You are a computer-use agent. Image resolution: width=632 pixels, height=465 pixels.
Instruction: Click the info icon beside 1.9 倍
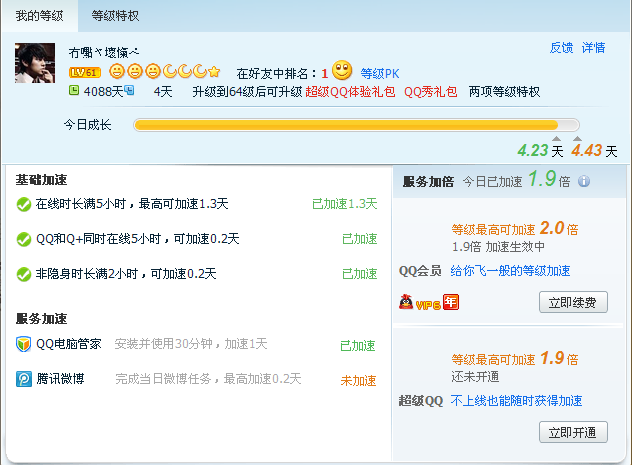pyautogui.click(x=584, y=181)
